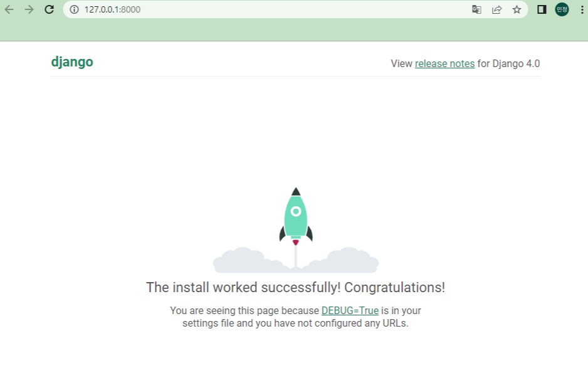
Task: Open site information icon in address bar
Action: (74, 9)
